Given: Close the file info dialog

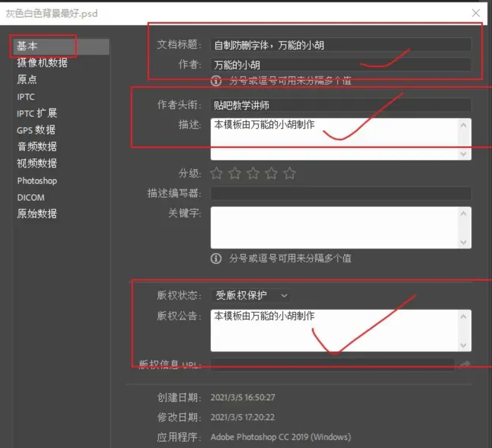Looking at the screenshot, I should coord(476,13).
